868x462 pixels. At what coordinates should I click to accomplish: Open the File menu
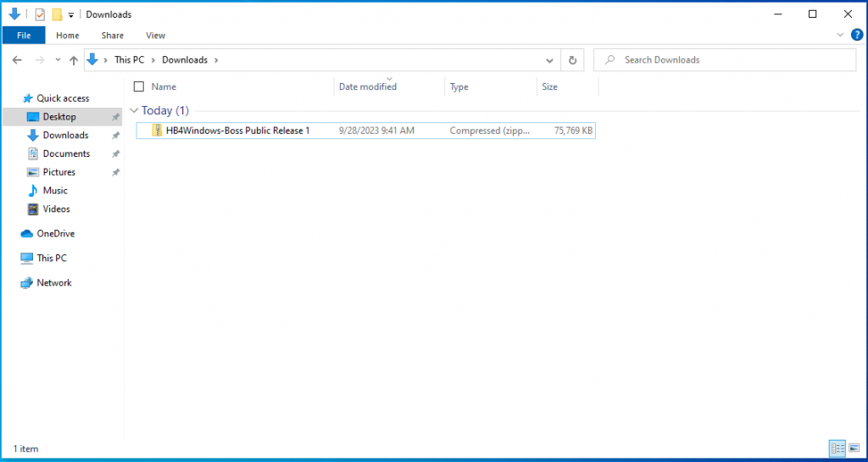24,36
